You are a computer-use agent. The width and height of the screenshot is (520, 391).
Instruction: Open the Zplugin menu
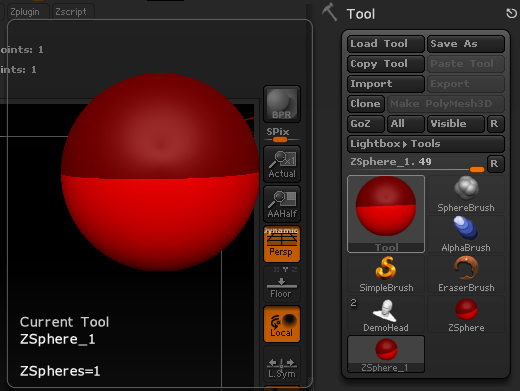click(x=25, y=12)
